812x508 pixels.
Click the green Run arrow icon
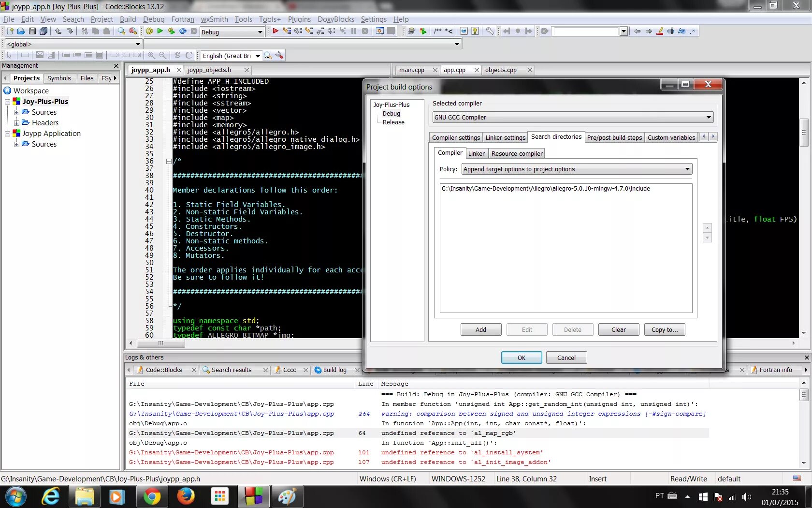(x=160, y=31)
